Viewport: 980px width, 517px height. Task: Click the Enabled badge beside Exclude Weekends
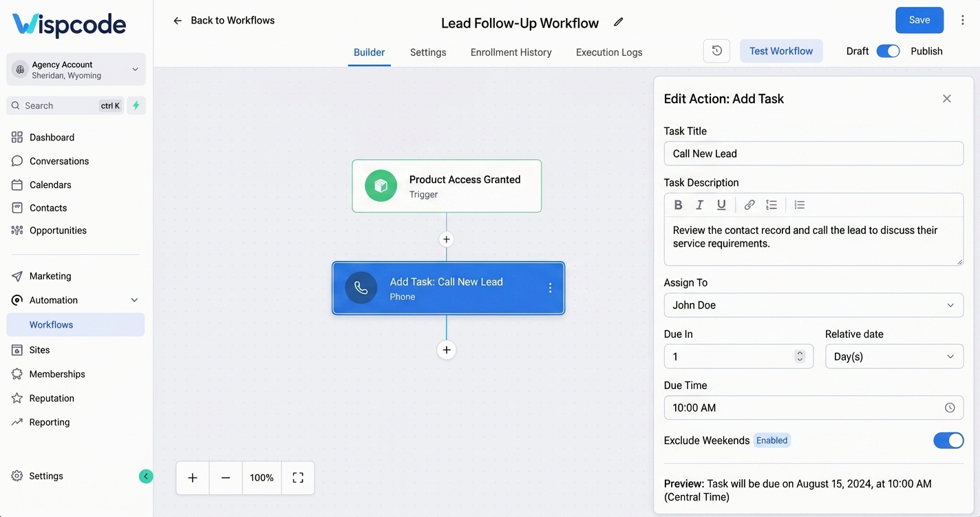(772, 441)
